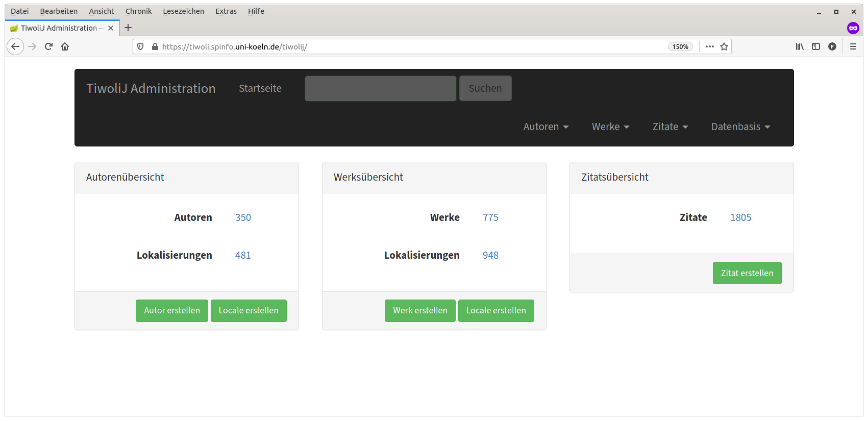868x421 pixels.
Task: Click the private browsing mask icon
Action: [853, 28]
